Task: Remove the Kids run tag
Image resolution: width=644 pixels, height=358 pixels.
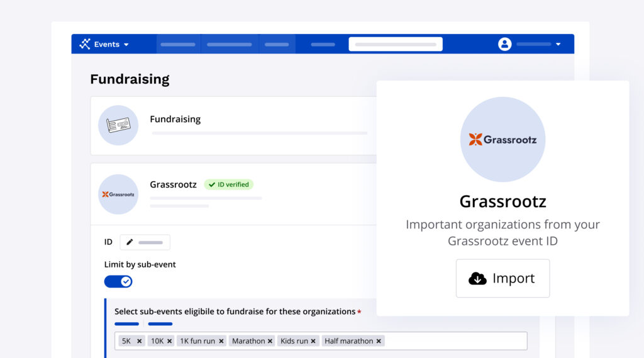Action: tap(313, 341)
